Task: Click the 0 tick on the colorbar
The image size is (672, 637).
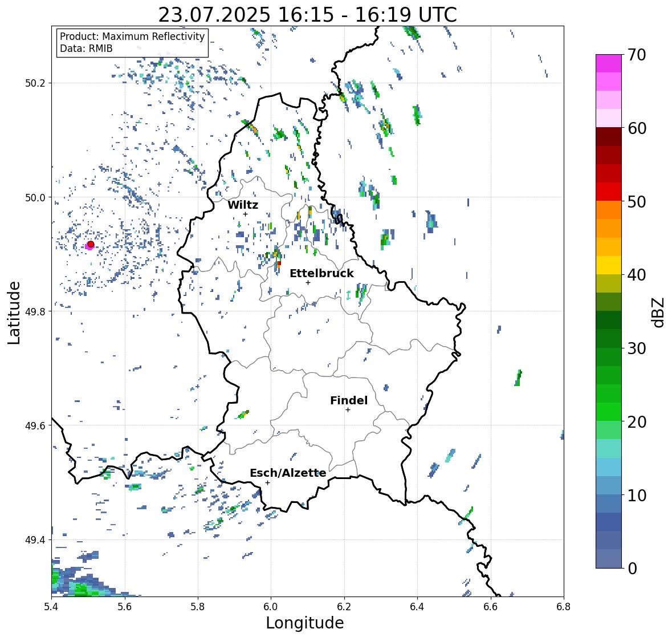Action: (632, 569)
